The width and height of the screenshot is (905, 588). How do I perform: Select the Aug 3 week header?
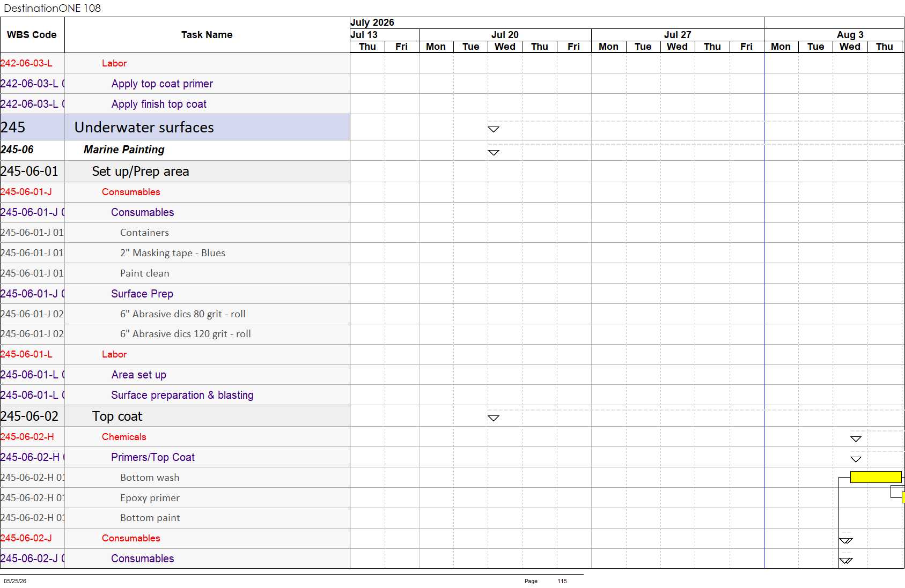[850, 34]
